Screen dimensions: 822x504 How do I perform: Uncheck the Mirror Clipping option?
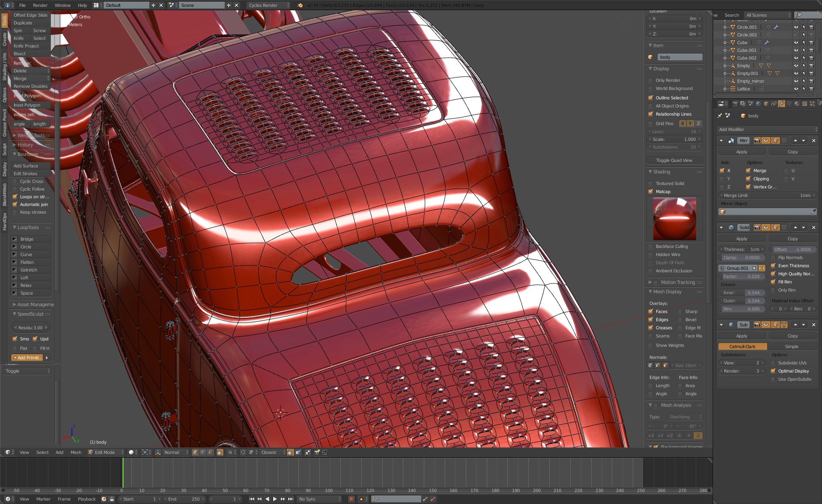pos(748,179)
